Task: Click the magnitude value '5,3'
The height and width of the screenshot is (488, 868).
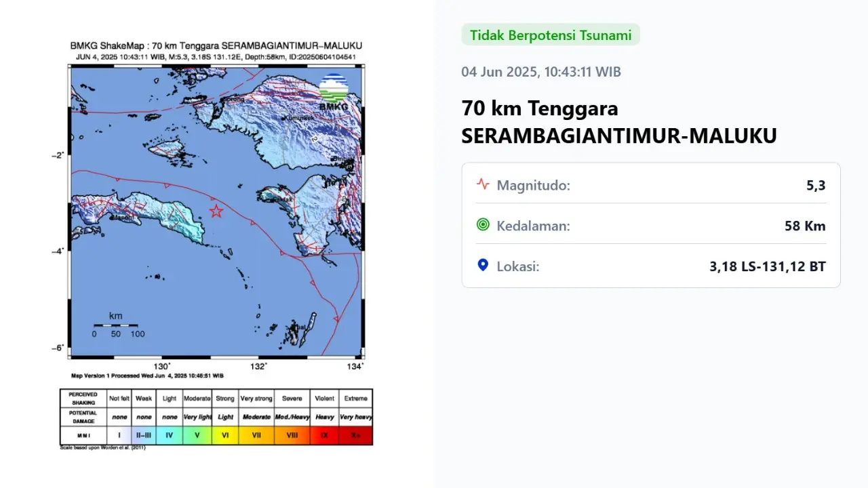Action: click(x=816, y=185)
